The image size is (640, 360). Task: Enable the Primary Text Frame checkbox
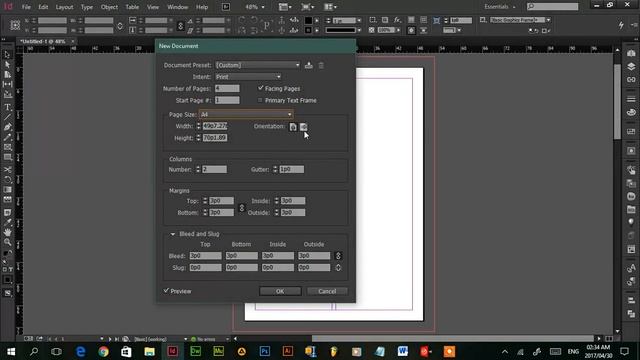click(x=260, y=100)
